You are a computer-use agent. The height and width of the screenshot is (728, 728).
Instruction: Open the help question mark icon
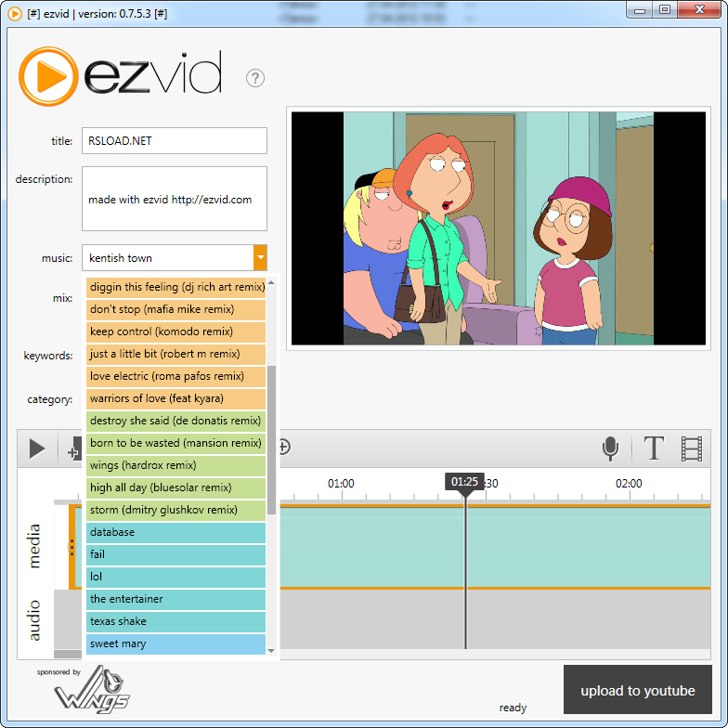click(x=254, y=78)
